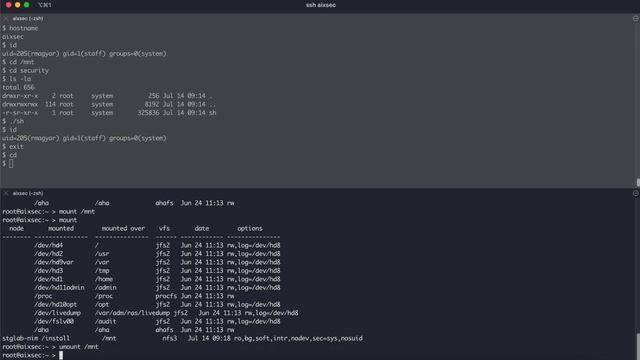Click the '/dev/hd11admin' device entry
This screenshot has height=360, width=640.
point(59,288)
